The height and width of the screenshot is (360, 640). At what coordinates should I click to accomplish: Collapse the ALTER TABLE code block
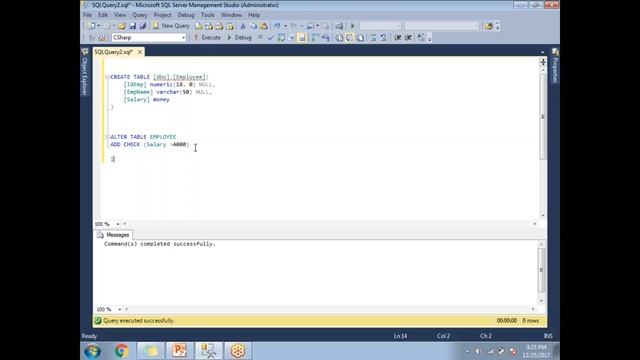point(107,137)
